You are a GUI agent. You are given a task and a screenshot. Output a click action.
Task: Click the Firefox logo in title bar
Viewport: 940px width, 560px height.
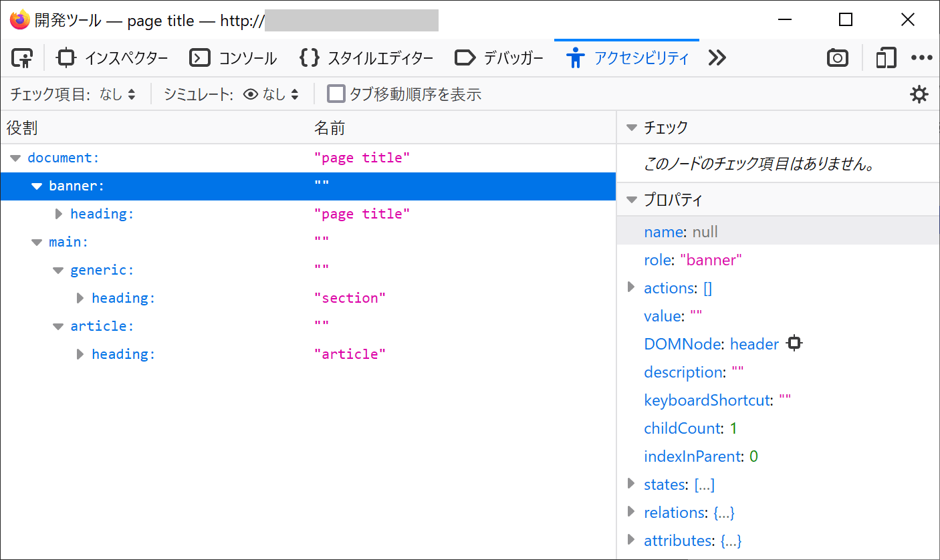(x=19, y=20)
